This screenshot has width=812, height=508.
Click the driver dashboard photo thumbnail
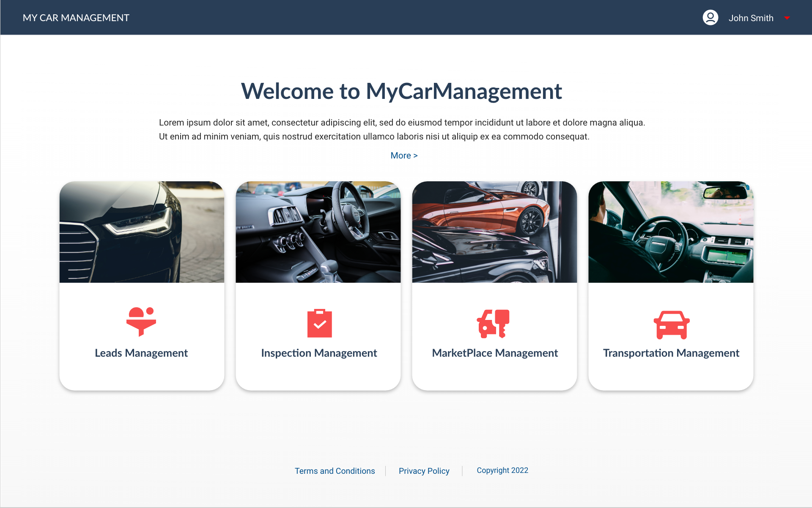671,232
